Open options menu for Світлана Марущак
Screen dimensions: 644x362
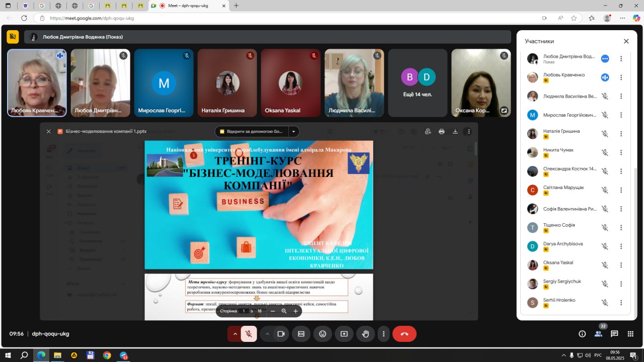click(621, 190)
